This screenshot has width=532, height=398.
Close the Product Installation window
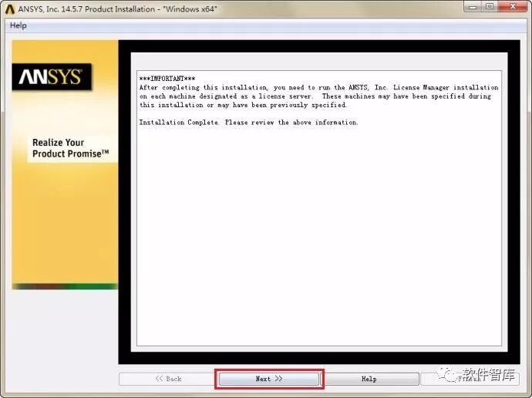(x=512, y=7)
